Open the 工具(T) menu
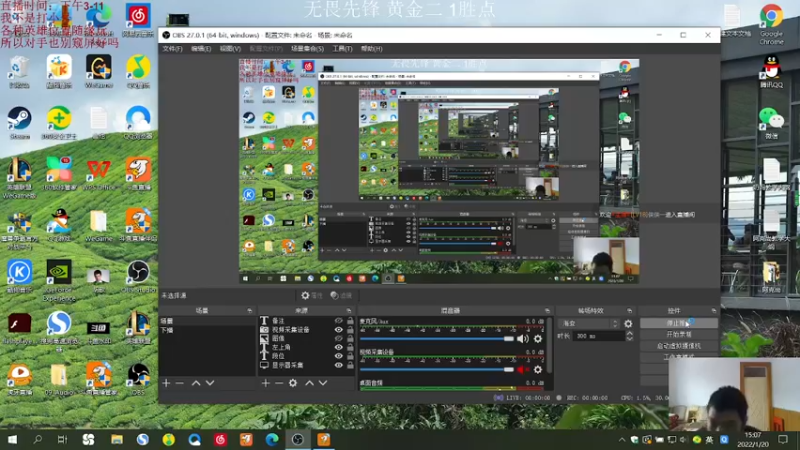This screenshot has height=450, width=800. pyautogui.click(x=342, y=48)
